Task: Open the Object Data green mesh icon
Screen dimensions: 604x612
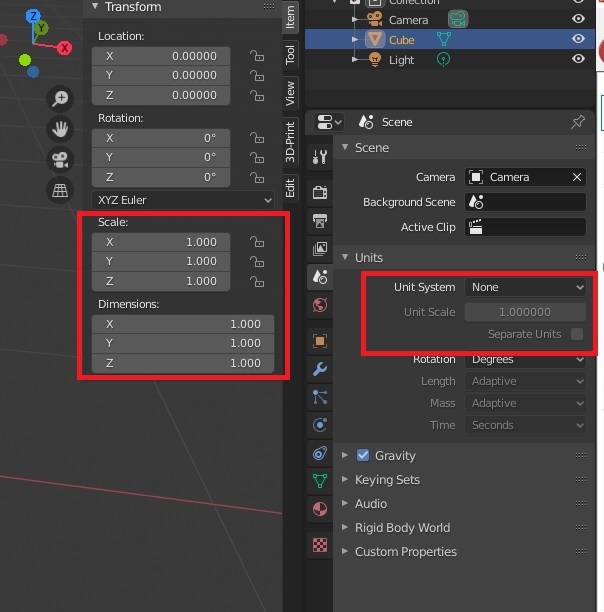Action: [320, 480]
